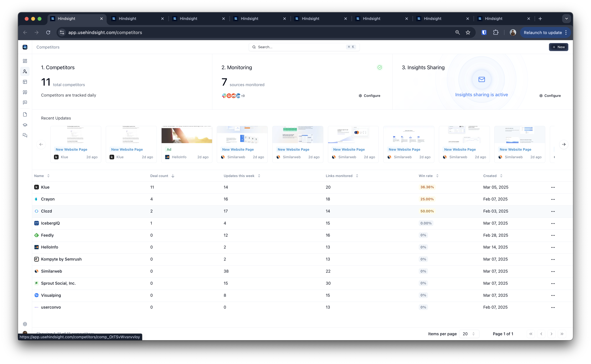This screenshot has width=591, height=364.
Task: Open the Bitwarden shield extension icon
Action: pos(484,32)
